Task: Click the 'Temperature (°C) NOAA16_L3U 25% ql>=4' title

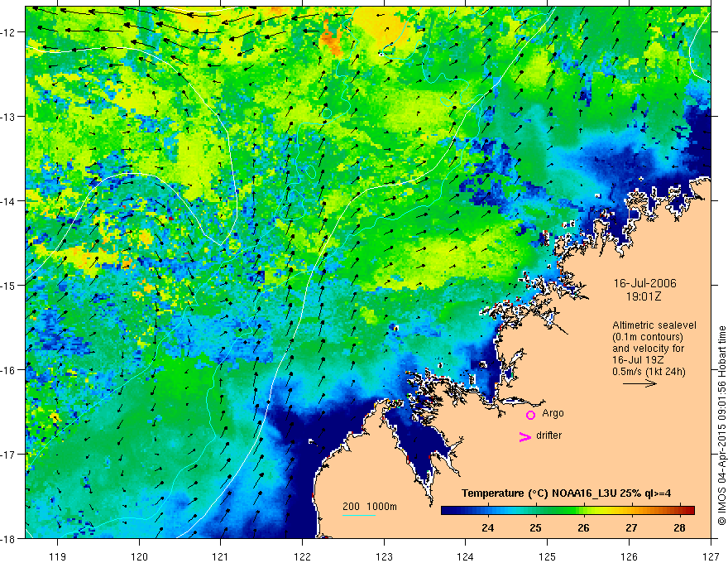Action: tap(566, 493)
